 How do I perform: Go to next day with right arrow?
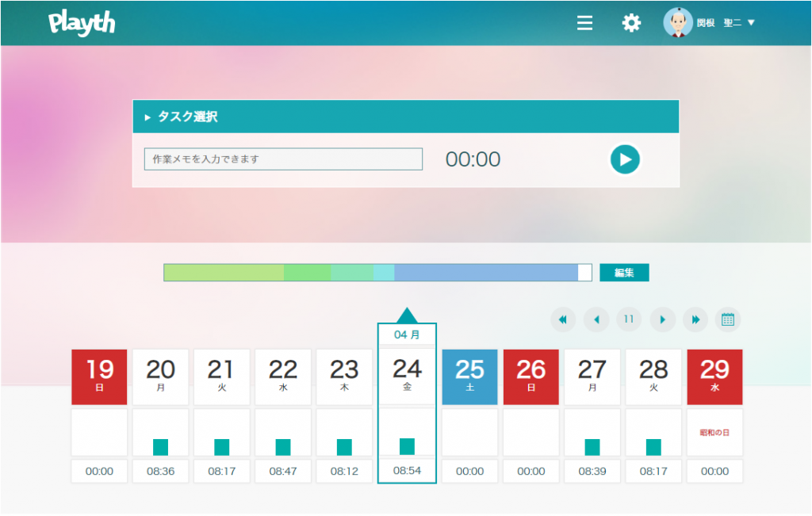[x=662, y=319]
